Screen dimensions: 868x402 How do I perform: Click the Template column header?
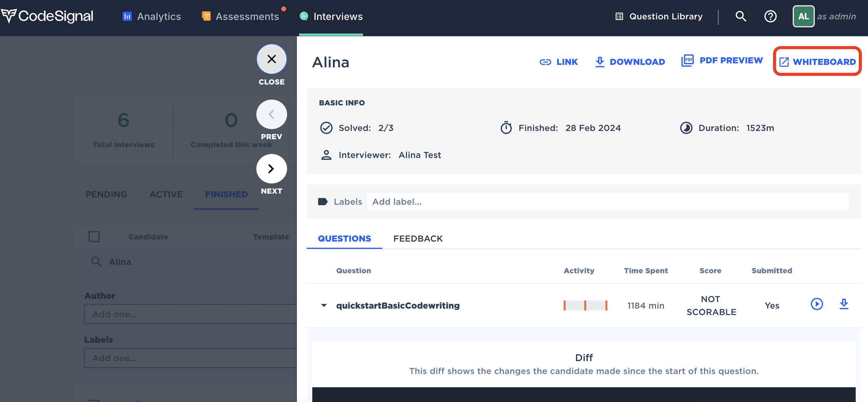[x=271, y=237]
